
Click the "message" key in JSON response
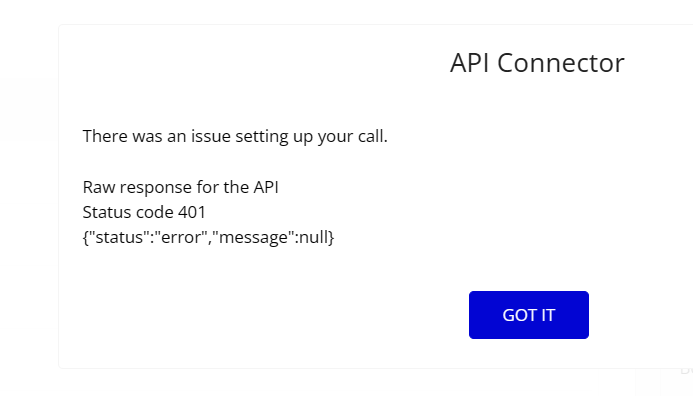254,237
